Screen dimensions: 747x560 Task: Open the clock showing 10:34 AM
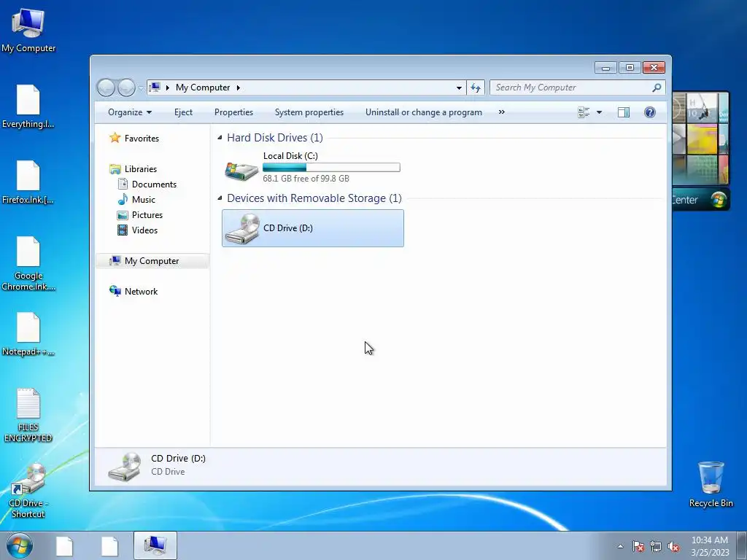(x=710, y=545)
